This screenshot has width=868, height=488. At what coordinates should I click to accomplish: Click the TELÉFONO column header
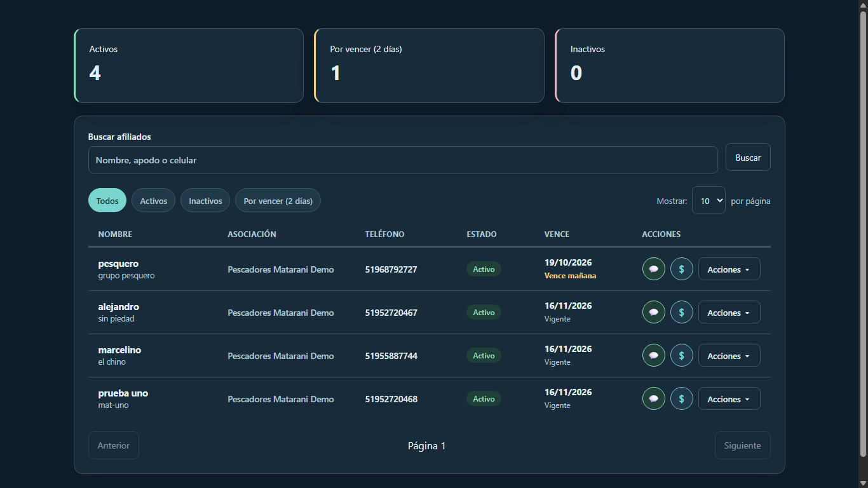coord(384,234)
